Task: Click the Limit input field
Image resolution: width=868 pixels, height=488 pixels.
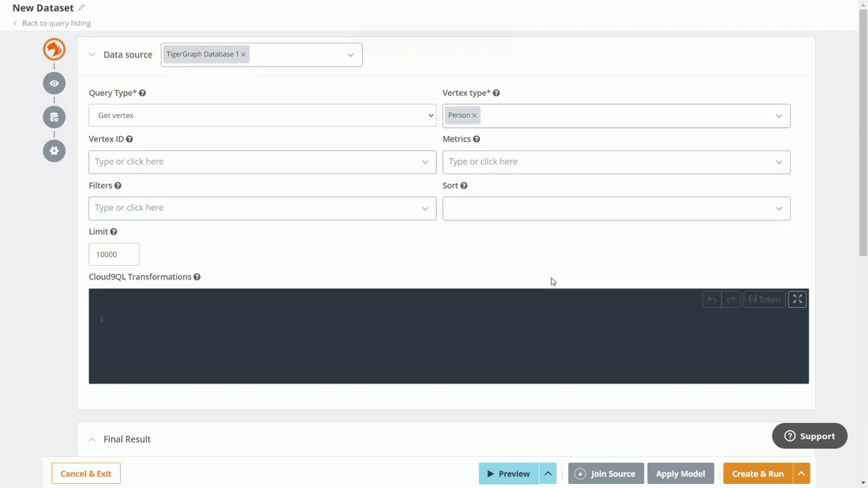Action: pyautogui.click(x=114, y=254)
